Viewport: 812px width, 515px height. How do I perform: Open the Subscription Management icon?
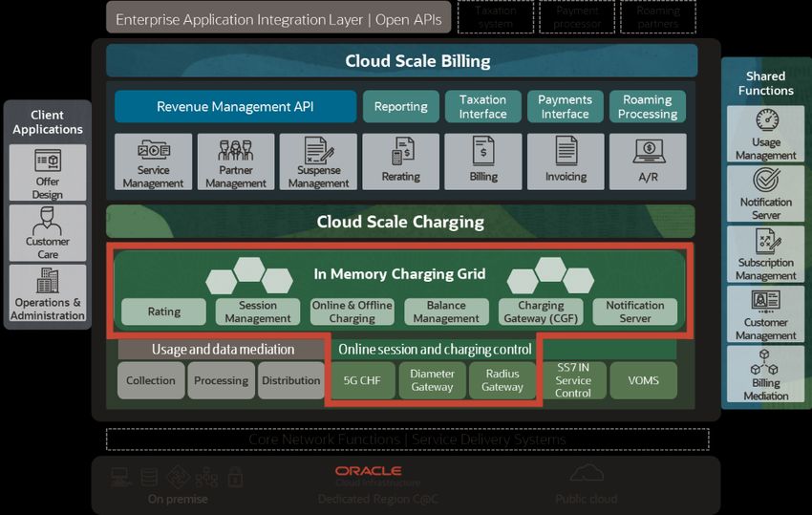[x=767, y=241]
